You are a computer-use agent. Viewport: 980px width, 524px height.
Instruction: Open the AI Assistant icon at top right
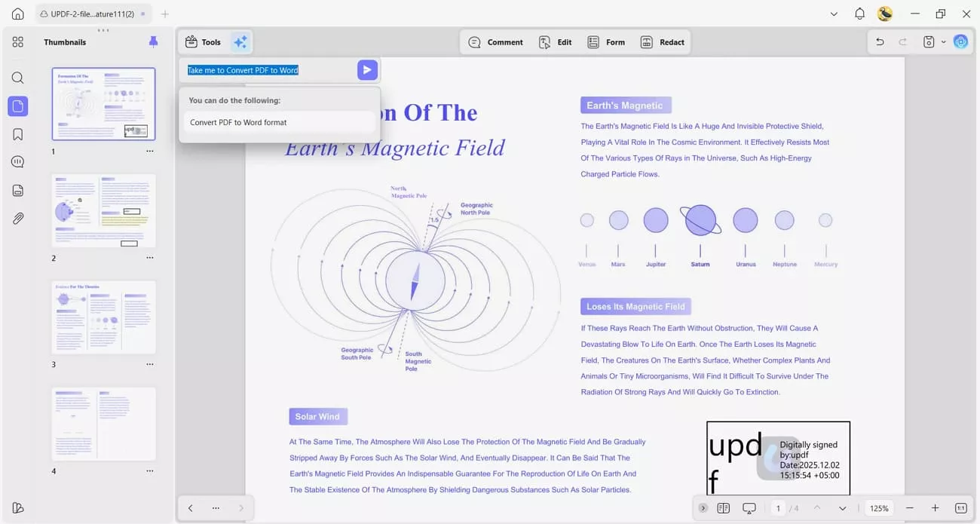click(x=960, y=41)
